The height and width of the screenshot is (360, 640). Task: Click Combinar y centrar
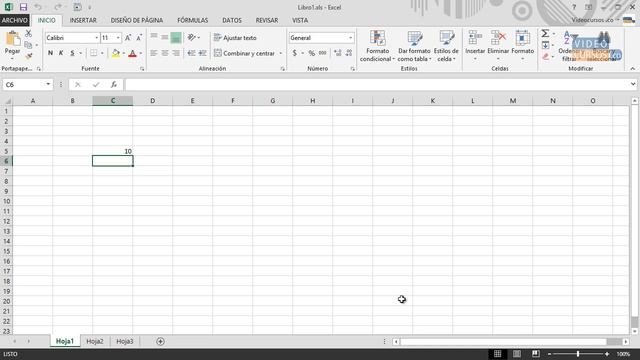tap(244, 53)
